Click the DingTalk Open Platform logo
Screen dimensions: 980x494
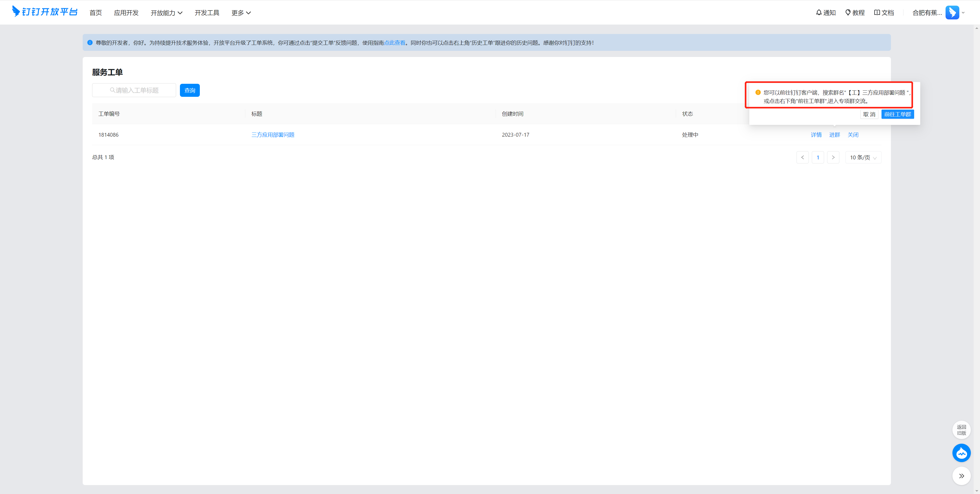tap(45, 12)
